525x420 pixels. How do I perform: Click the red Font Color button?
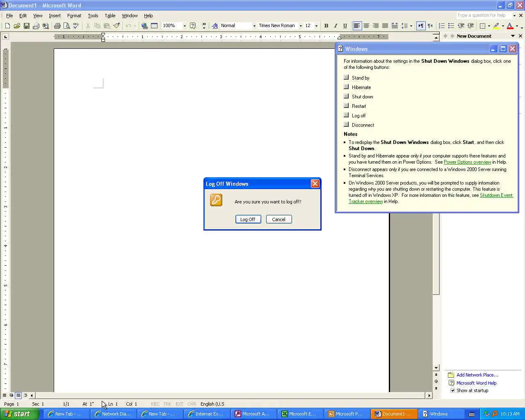click(510, 26)
